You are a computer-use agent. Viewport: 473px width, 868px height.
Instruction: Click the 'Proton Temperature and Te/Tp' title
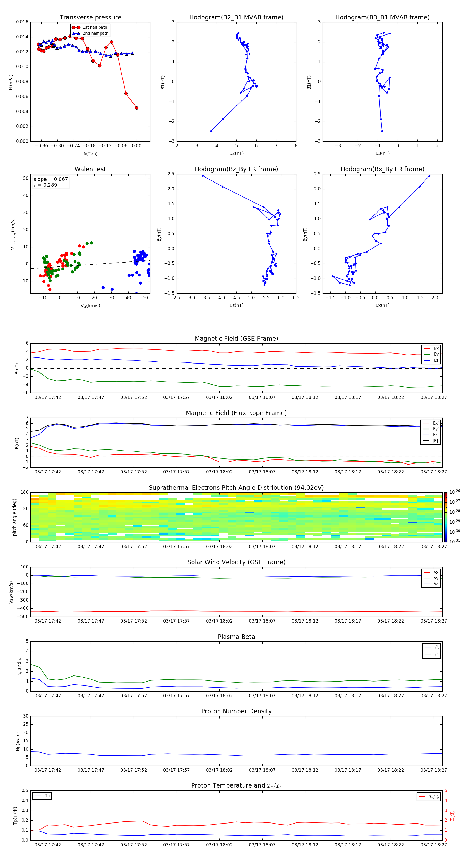click(x=236, y=786)
